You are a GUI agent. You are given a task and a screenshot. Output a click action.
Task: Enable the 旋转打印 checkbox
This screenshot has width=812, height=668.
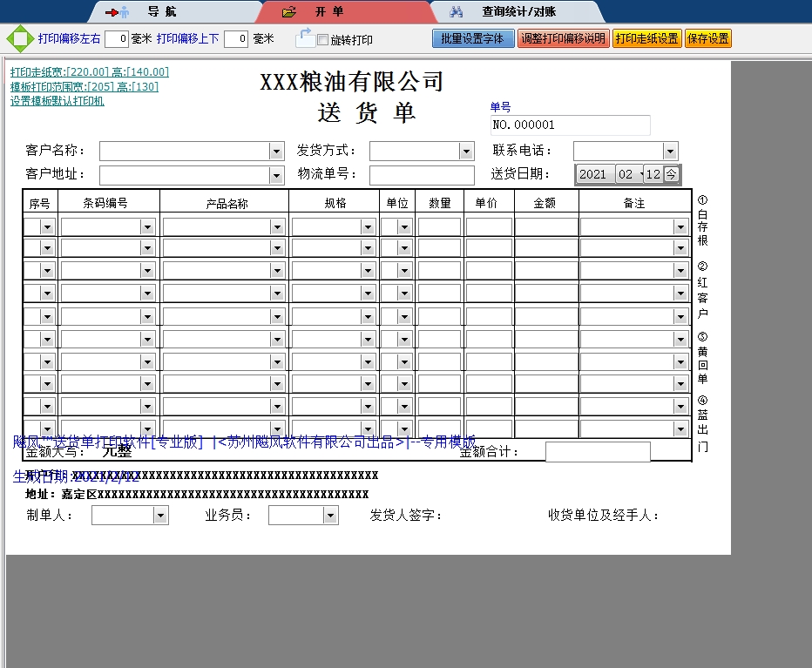pyautogui.click(x=323, y=40)
